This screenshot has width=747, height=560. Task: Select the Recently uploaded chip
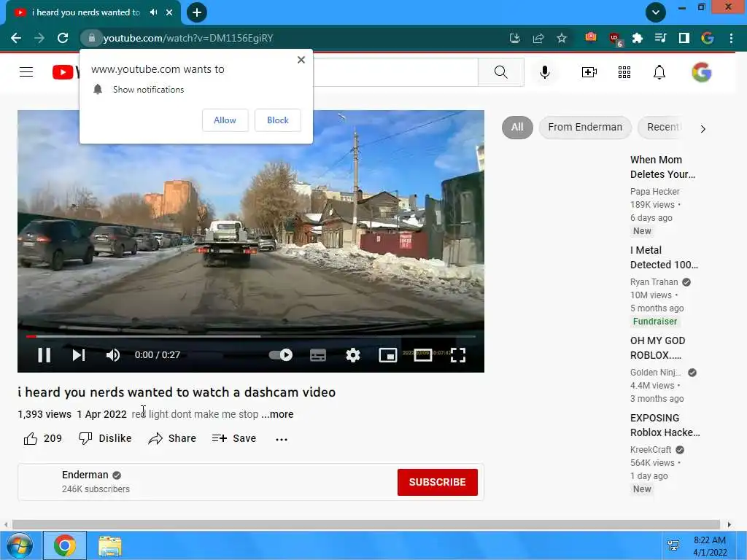tap(664, 127)
